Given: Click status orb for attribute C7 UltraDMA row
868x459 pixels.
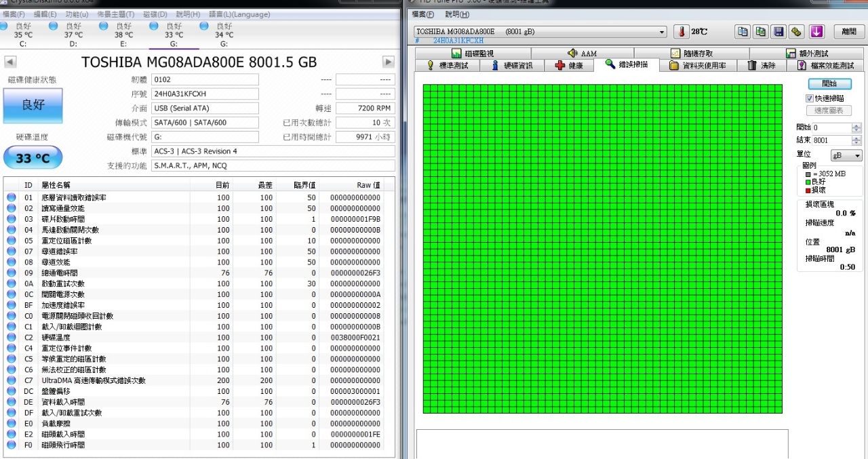Looking at the screenshot, I should [12, 380].
